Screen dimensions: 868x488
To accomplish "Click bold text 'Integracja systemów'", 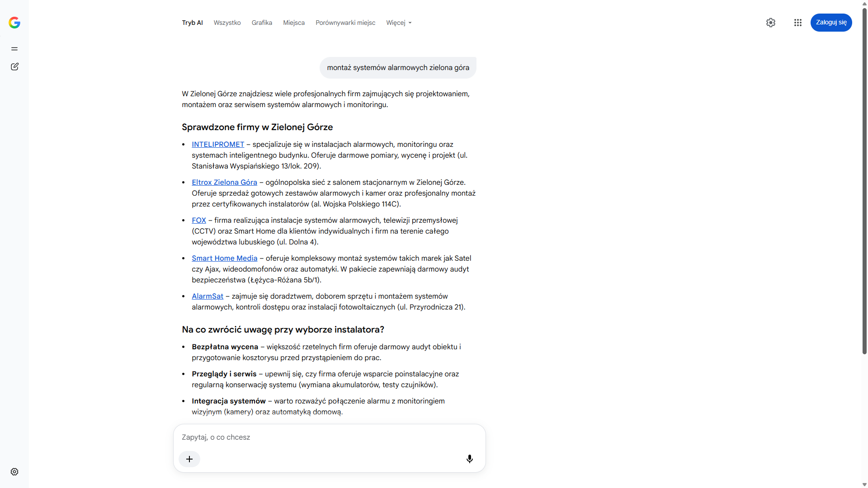I will tap(229, 401).
